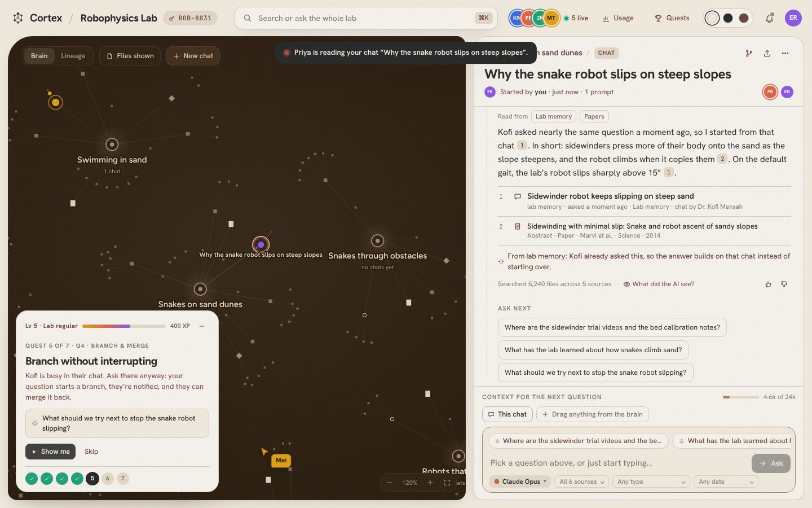The image size is (812, 508).
Task: Open the chat more options menu
Action: (785, 53)
